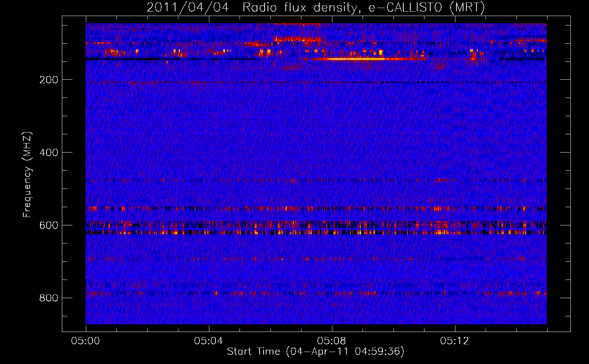Click the 05:12 time axis label
589x364 pixels.
click(455, 341)
